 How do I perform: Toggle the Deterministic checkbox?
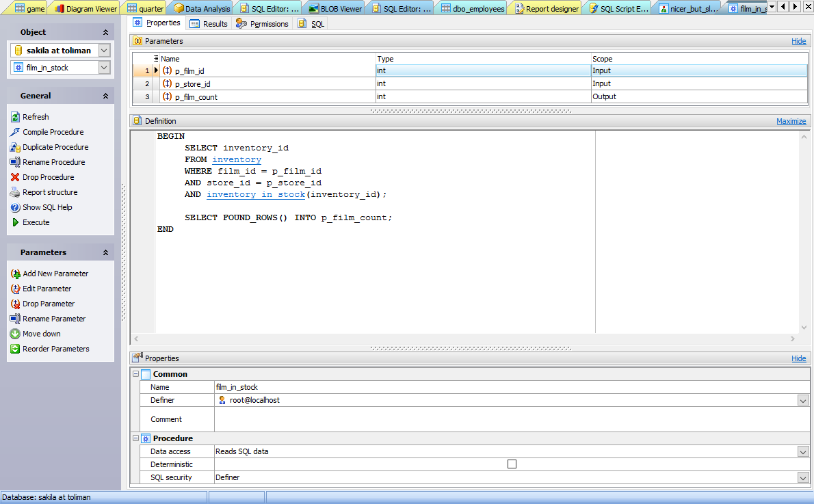pyautogui.click(x=512, y=464)
